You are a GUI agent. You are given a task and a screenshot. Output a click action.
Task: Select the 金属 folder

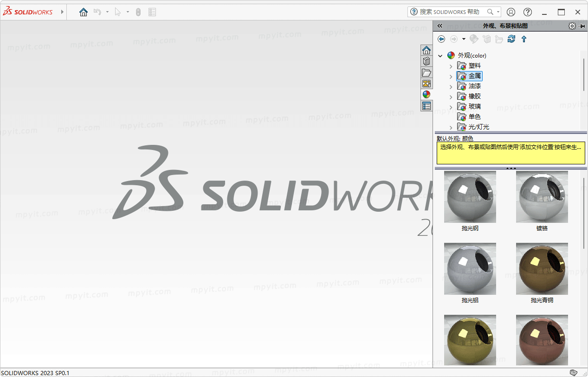click(469, 76)
